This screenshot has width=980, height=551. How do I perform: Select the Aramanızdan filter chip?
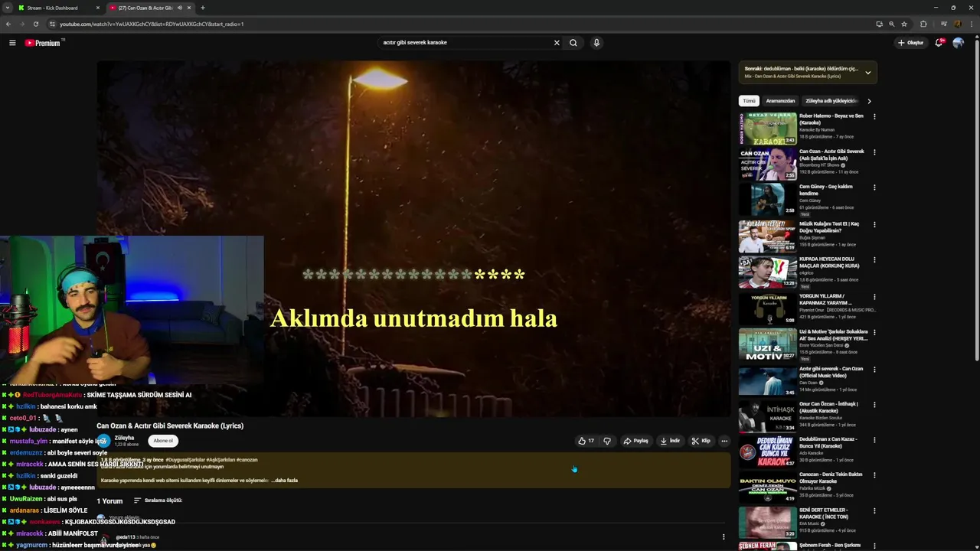pos(780,101)
